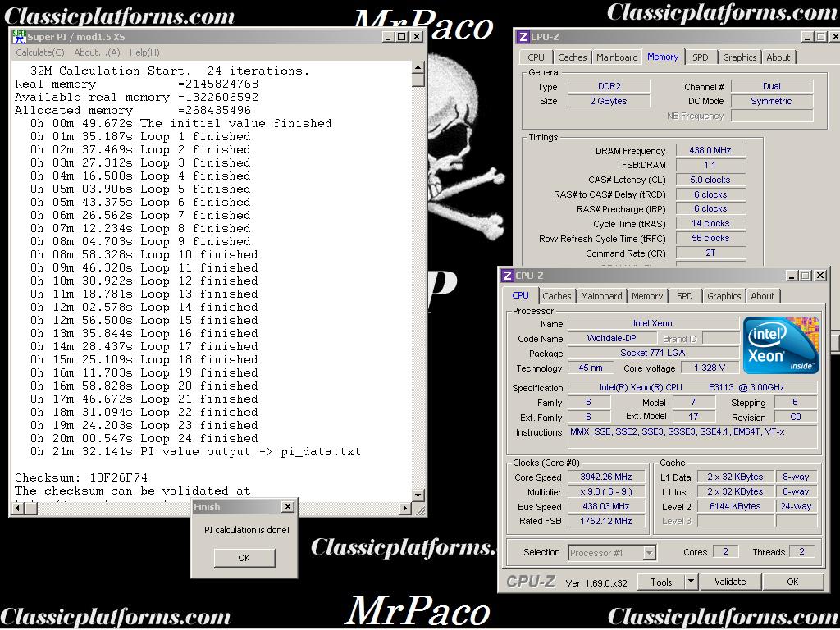Click the Super PI vertical scrollbar thumb

418,80
